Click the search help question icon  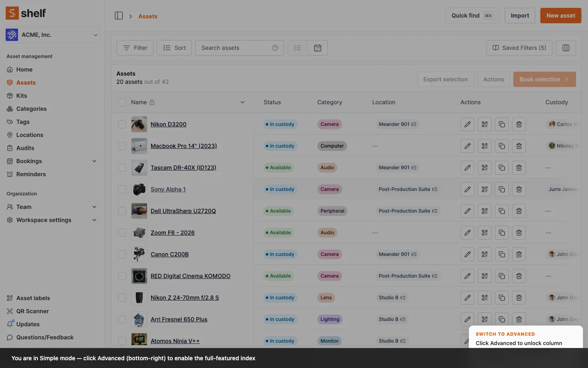(275, 48)
